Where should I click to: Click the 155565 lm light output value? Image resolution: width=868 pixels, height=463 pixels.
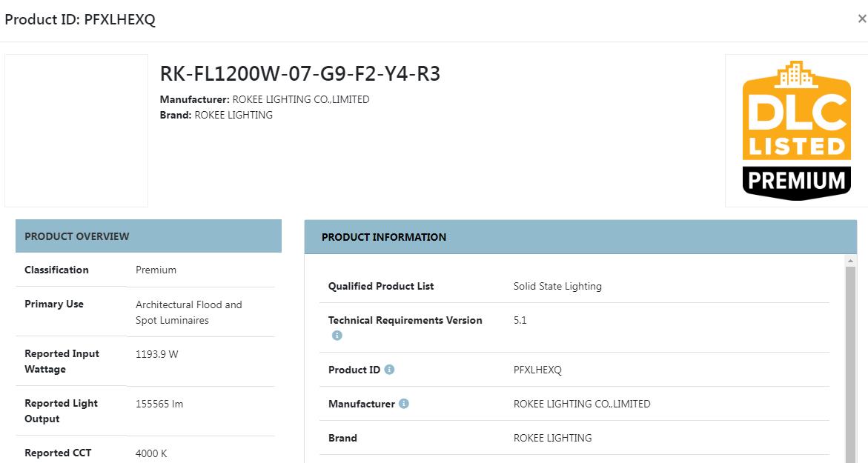tap(159, 404)
